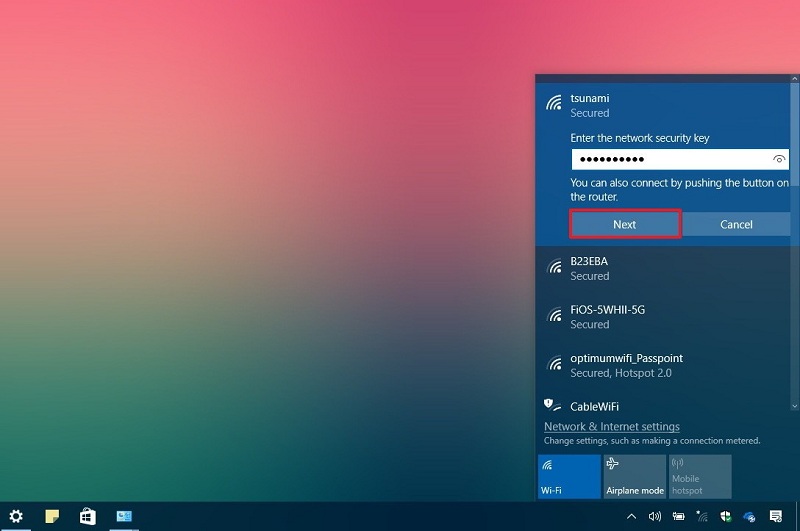Reveal password with the eye icon
Viewport: 800px width, 531px height.
click(x=780, y=159)
